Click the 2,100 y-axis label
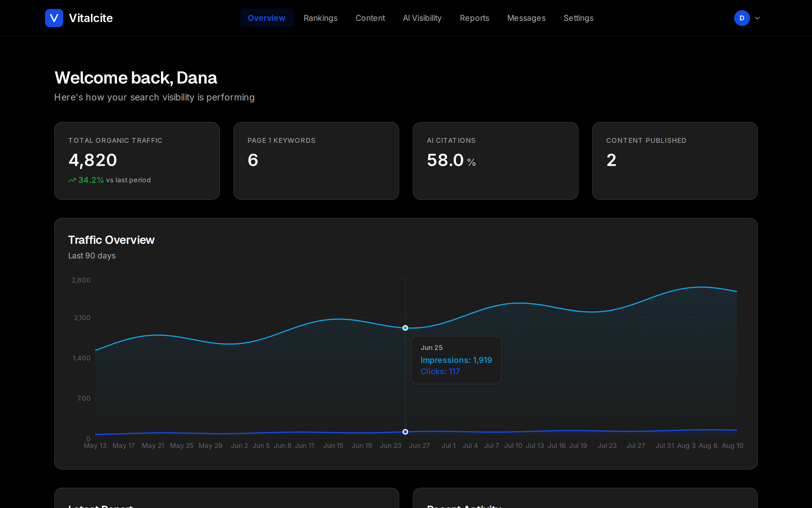 point(82,318)
